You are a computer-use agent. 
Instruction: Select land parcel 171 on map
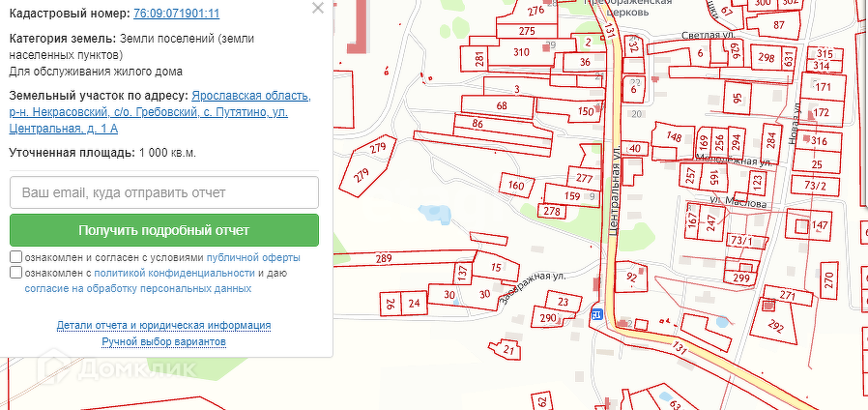[824, 87]
